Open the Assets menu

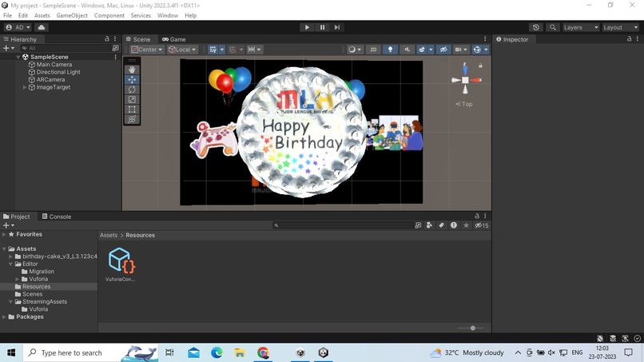pos(42,15)
